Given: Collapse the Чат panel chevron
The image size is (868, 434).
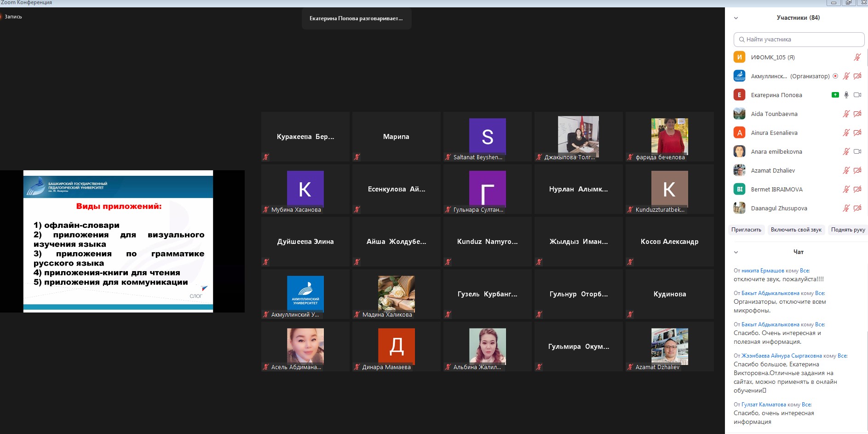Looking at the screenshot, I should coord(736,252).
